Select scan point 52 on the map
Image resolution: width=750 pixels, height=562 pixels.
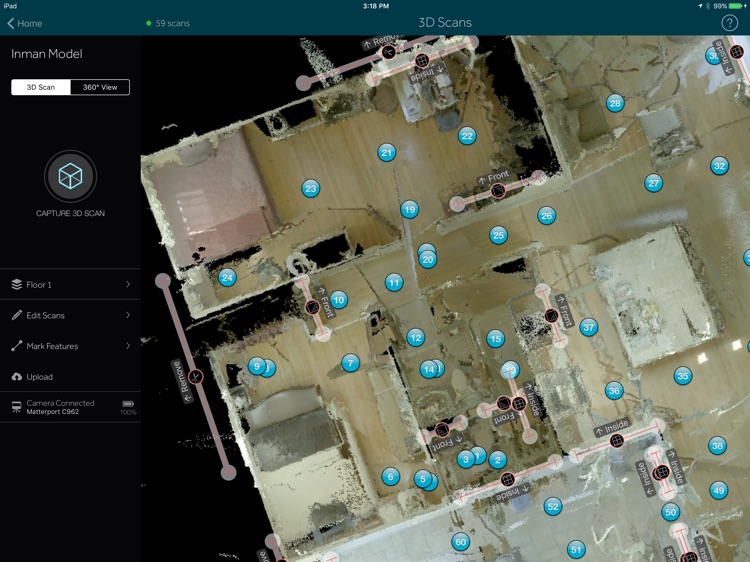click(x=553, y=507)
